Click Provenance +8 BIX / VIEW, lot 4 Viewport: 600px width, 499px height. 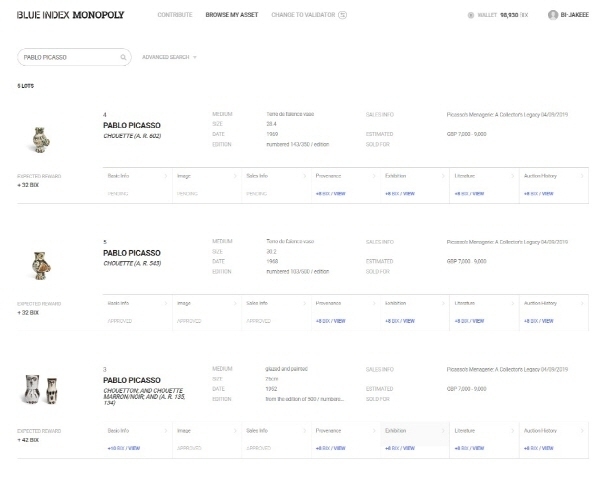click(x=330, y=194)
